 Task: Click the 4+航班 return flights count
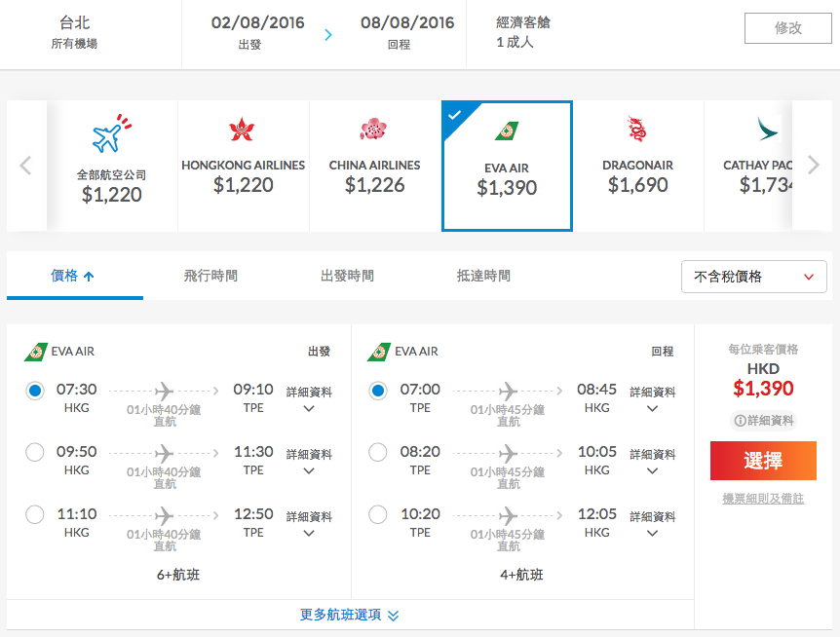pyautogui.click(x=521, y=575)
